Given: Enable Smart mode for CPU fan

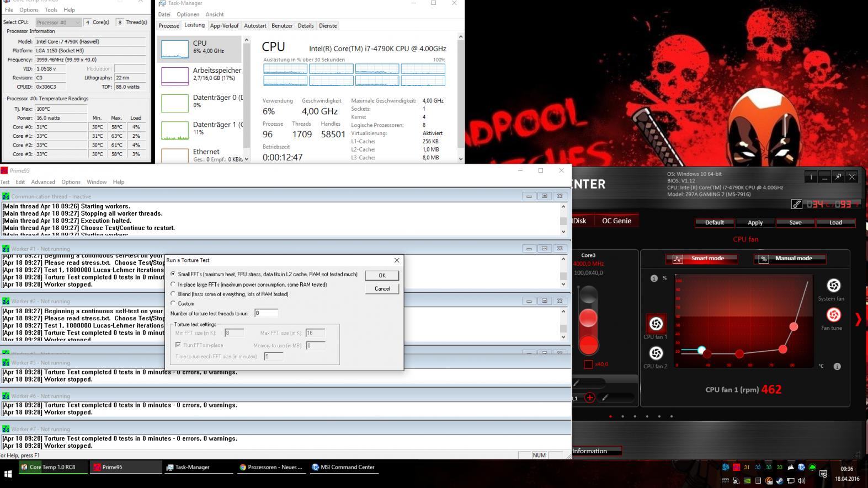Looking at the screenshot, I should [701, 258].
